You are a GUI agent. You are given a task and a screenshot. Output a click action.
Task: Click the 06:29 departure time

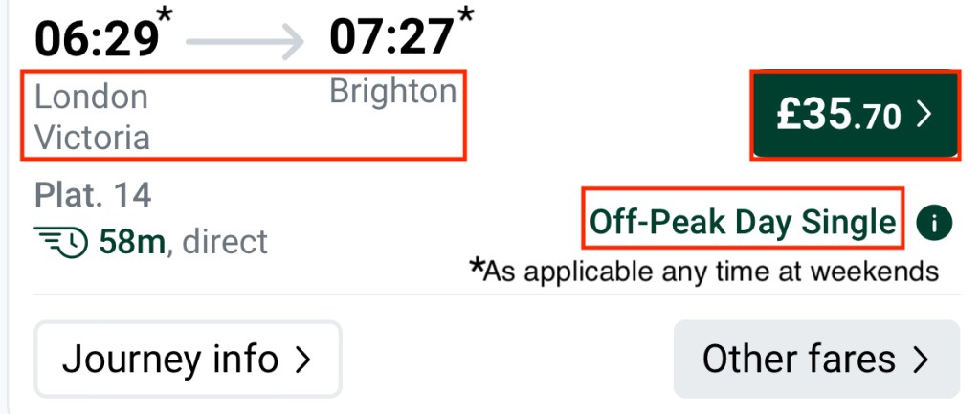pyautogui.click(x=96, y=39)
